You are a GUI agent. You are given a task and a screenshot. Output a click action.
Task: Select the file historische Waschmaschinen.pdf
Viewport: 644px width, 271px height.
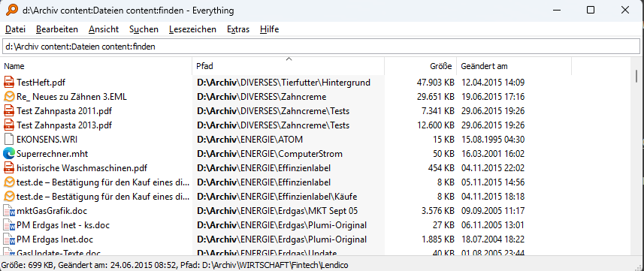pos(82,168)
